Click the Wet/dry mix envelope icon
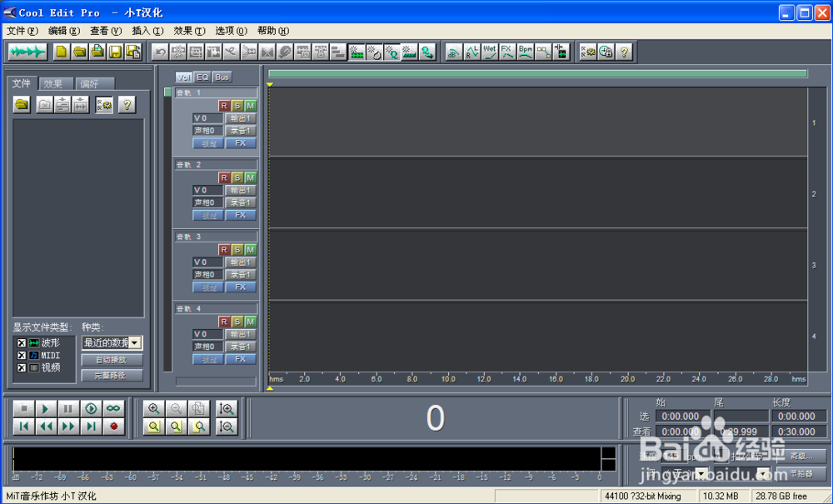 (490, 52)
